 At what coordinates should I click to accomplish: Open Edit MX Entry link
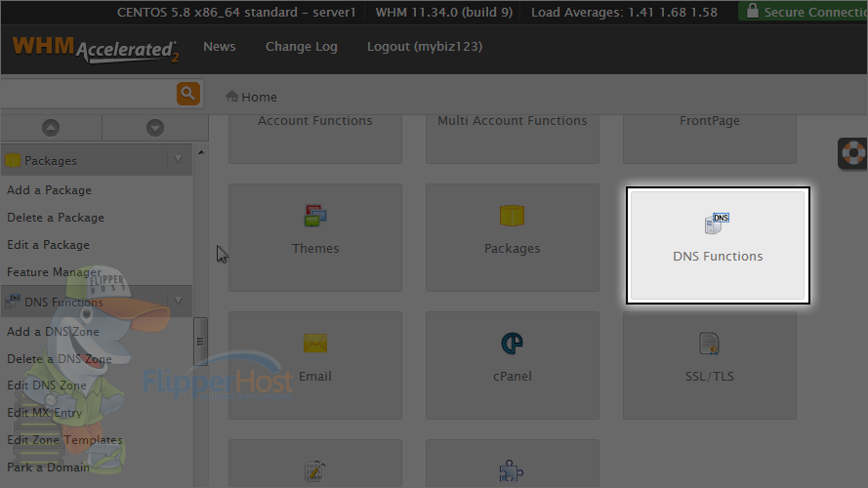[x=44, y=412]
